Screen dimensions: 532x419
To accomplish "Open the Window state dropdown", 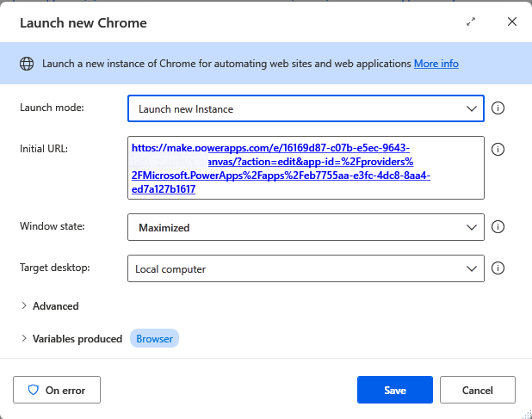I will point(306,227).
